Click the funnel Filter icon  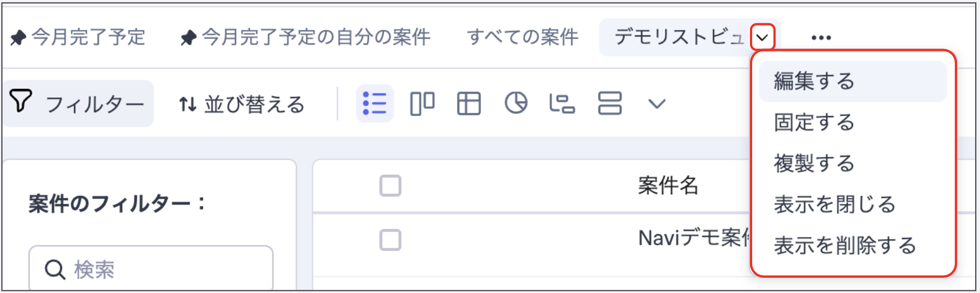coord(21,101)
